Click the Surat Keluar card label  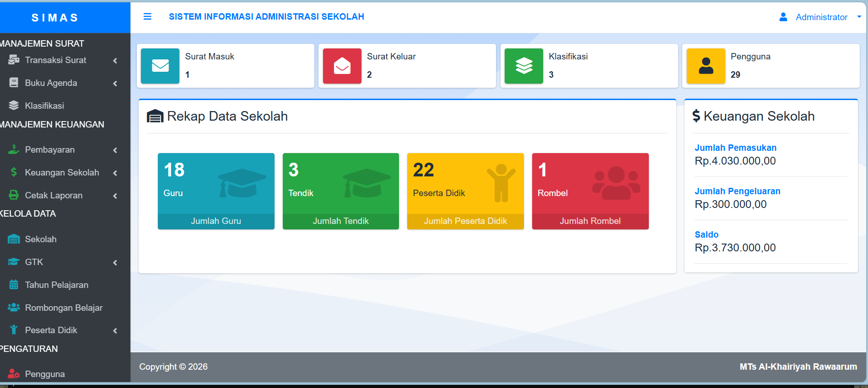click(x=391, y=56)
